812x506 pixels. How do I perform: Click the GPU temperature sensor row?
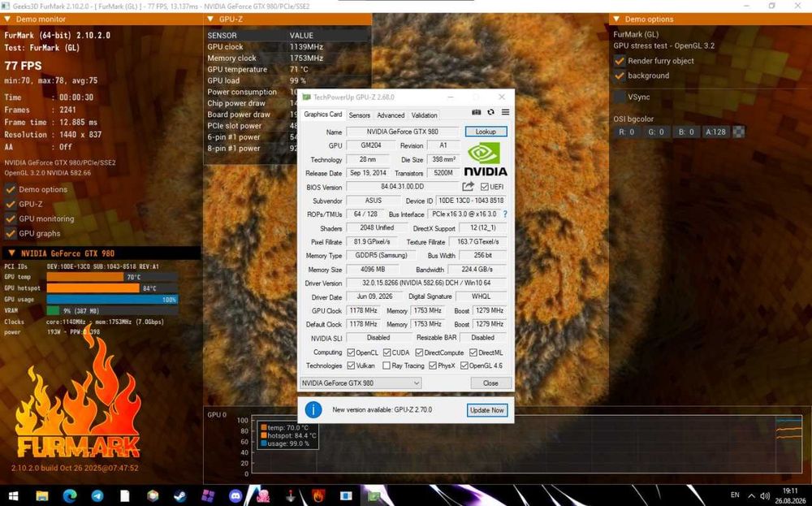pos(287,69)
